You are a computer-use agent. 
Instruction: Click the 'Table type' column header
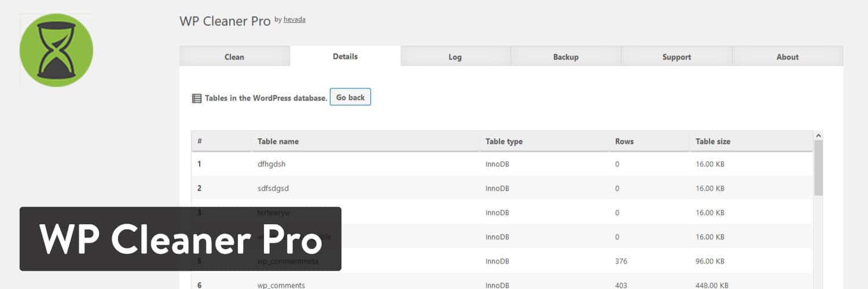click(545, 141)
